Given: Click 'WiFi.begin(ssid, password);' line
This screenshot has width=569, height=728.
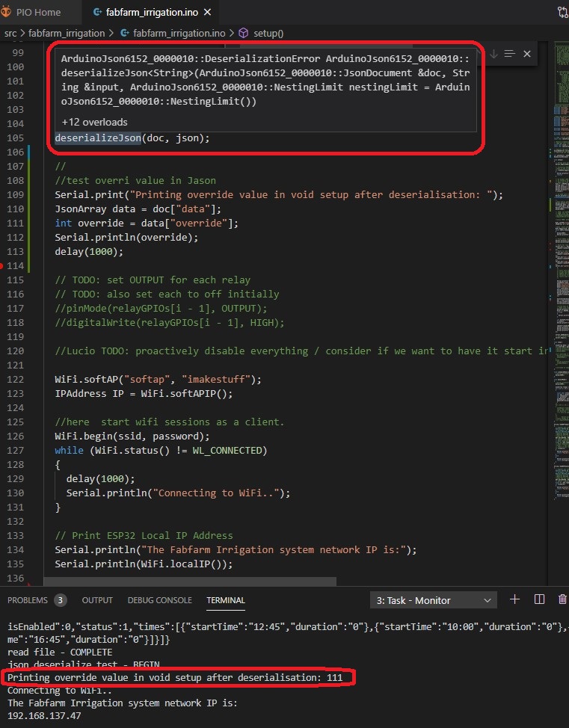Looking at the screenshot, I should tap(132, 437).
